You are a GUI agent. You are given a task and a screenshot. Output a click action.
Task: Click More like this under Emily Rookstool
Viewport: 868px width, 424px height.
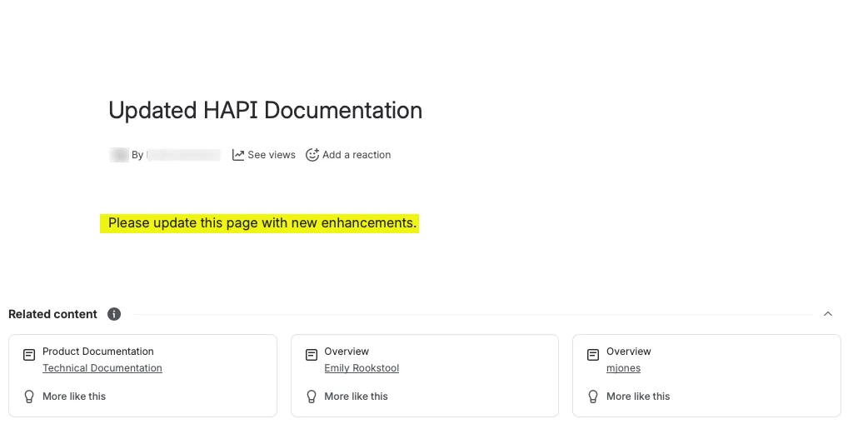tap(356, 397)
